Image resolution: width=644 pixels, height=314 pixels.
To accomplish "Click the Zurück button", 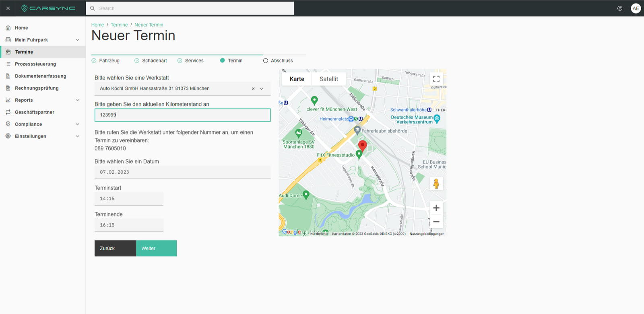I will 115,248.
